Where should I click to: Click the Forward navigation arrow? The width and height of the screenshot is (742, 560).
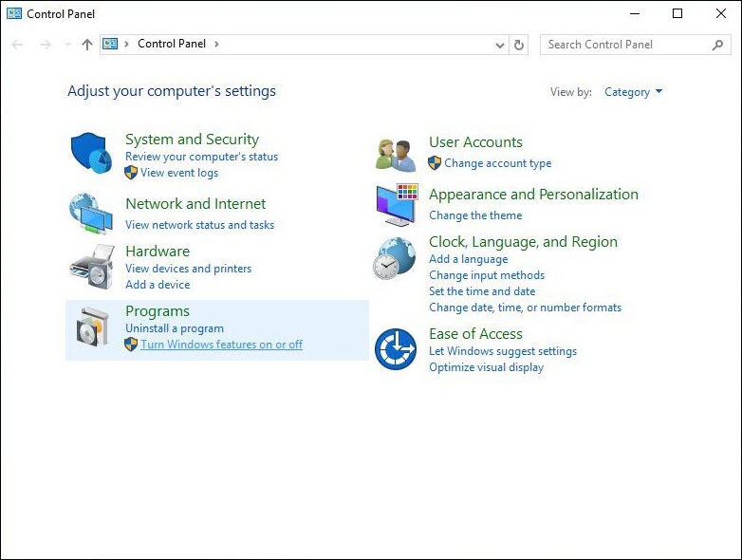tap(46, 45)
